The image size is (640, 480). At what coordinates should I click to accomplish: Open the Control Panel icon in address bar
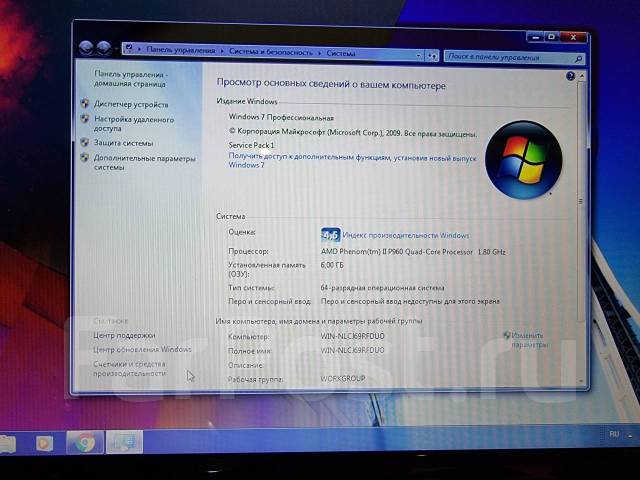129,49
